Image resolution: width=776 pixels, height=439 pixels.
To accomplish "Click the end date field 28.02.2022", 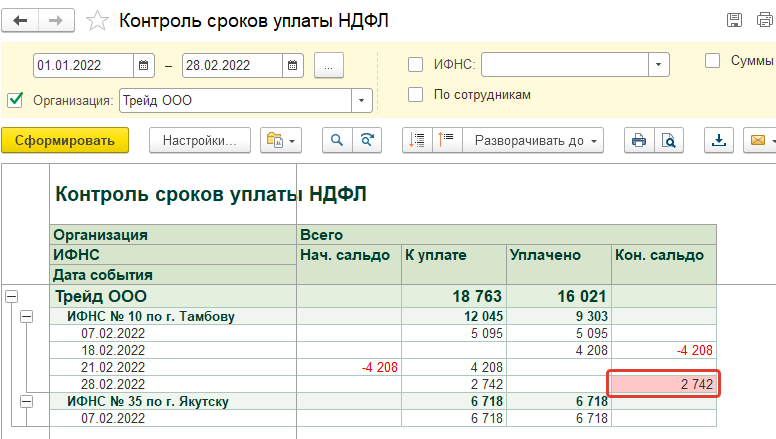I will 232,65.
